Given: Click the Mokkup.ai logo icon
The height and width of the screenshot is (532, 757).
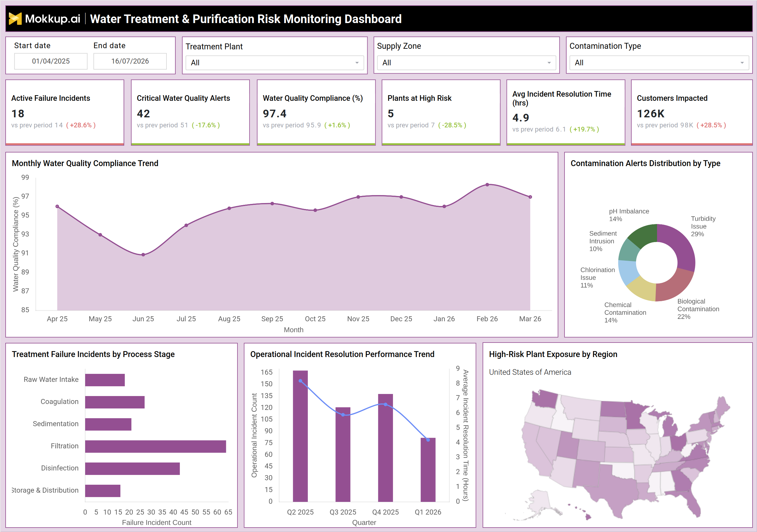Looking at the screenshot, I should tap(15, 19).
